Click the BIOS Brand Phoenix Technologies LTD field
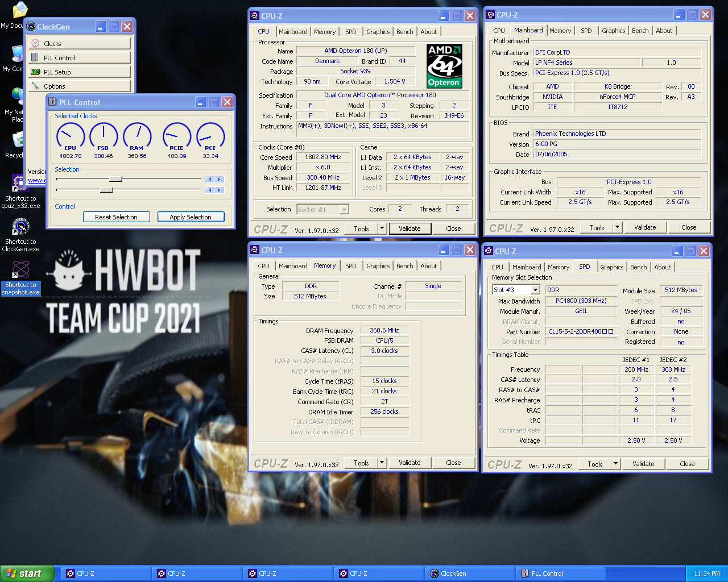 617,134
